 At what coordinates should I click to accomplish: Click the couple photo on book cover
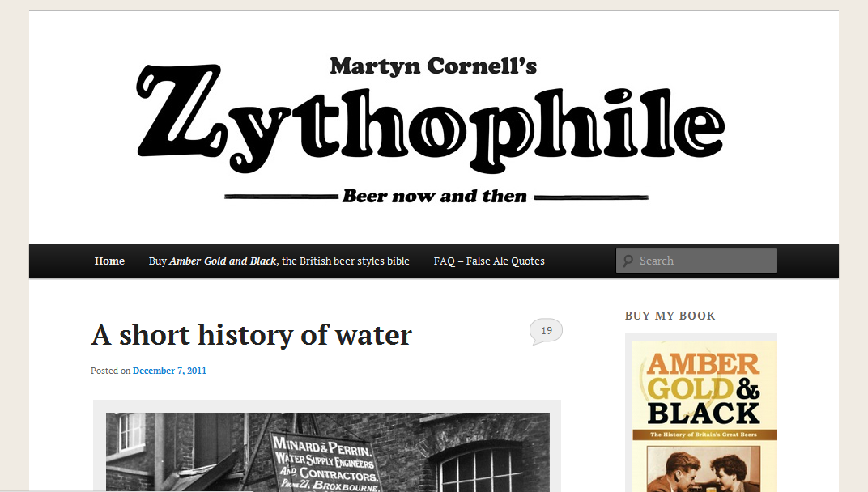704,469
